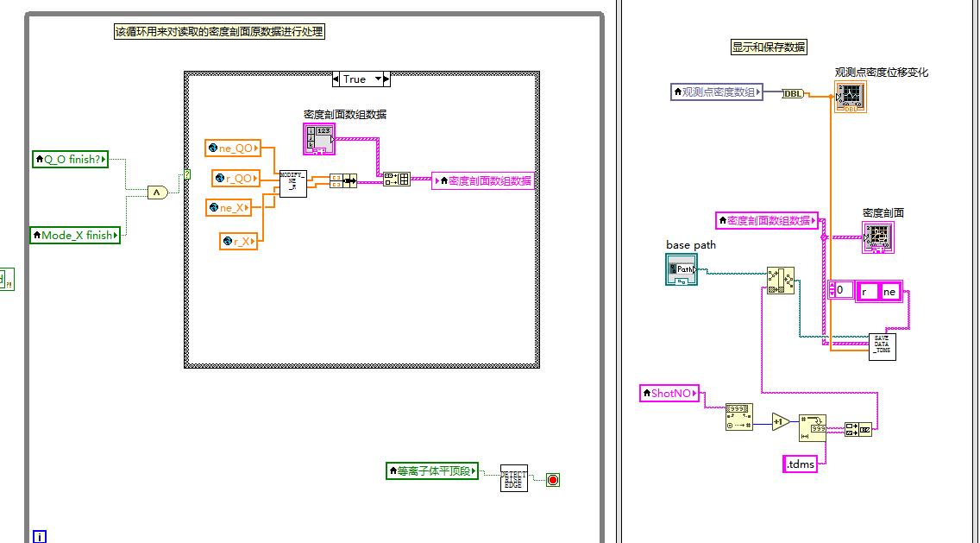This screenshot has height=543, width=980.
Task: Select the logical AND gate node
Action: tap(157, 193)
